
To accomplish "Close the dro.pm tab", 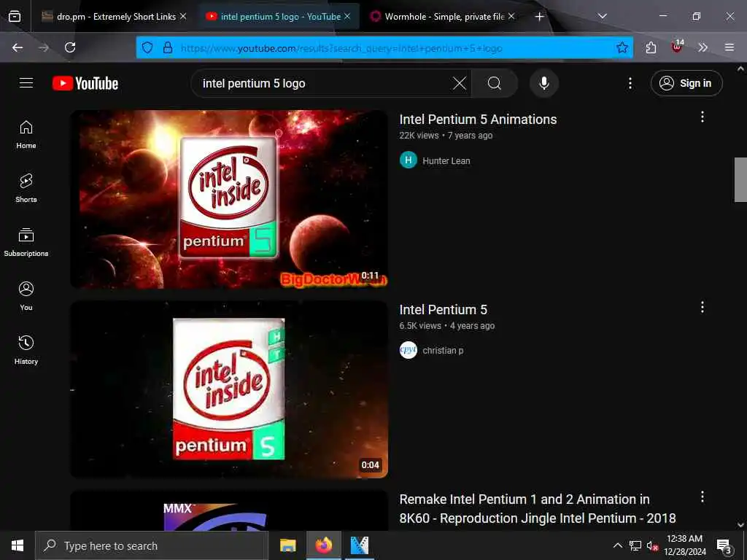I will coord(183,16).
